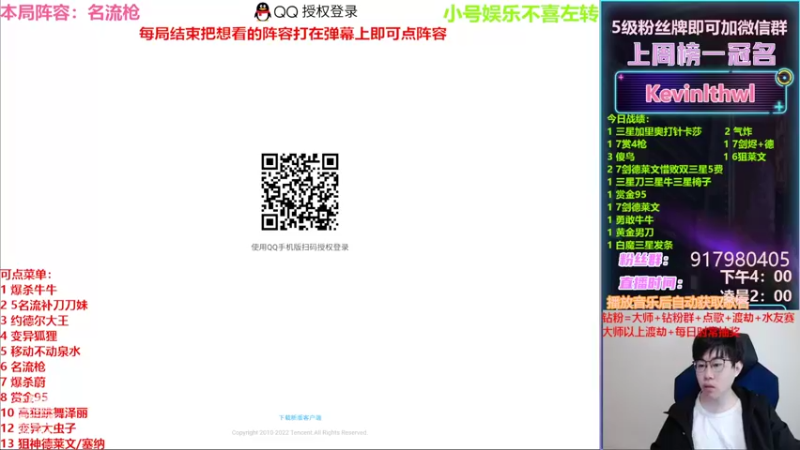
Task: Click the QR code for QQ login
Action: click(300, 192)
